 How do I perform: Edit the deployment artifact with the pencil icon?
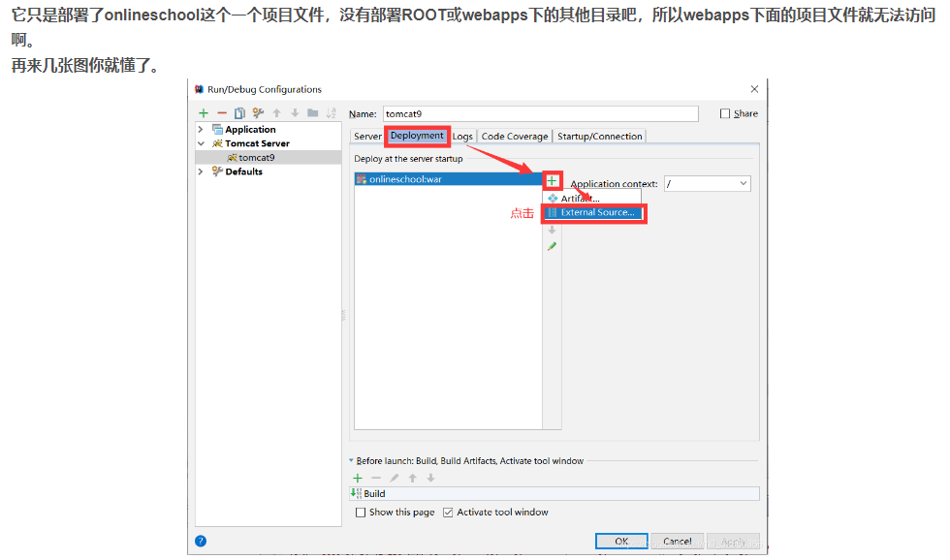(x=552, y=247)
